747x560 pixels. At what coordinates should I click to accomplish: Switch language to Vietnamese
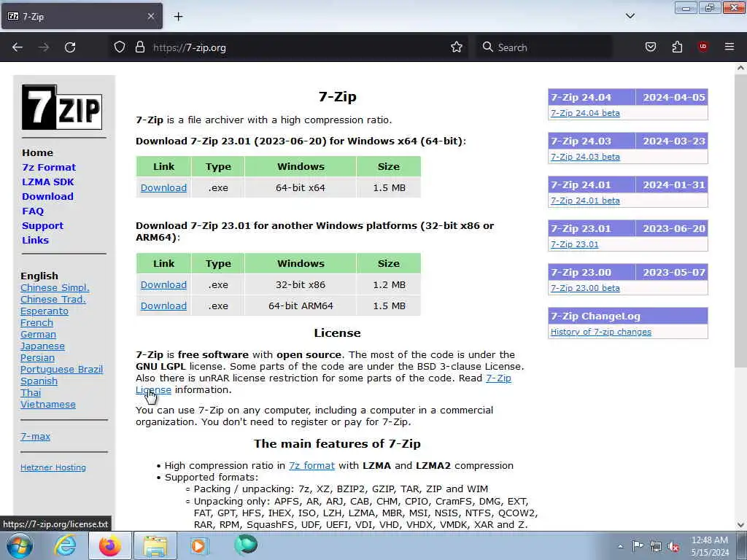47,404
